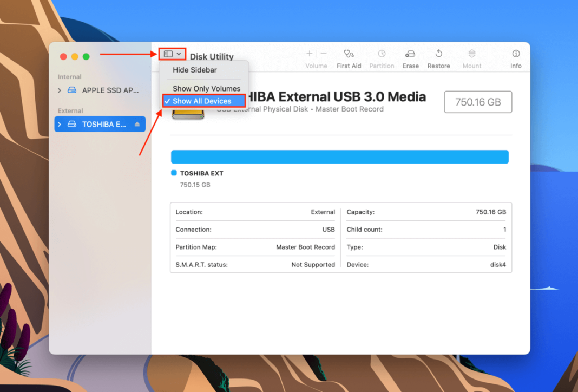Click the add Volume plus icon
578x392 pixels.
pyautogui.click(x=308, y=54)
